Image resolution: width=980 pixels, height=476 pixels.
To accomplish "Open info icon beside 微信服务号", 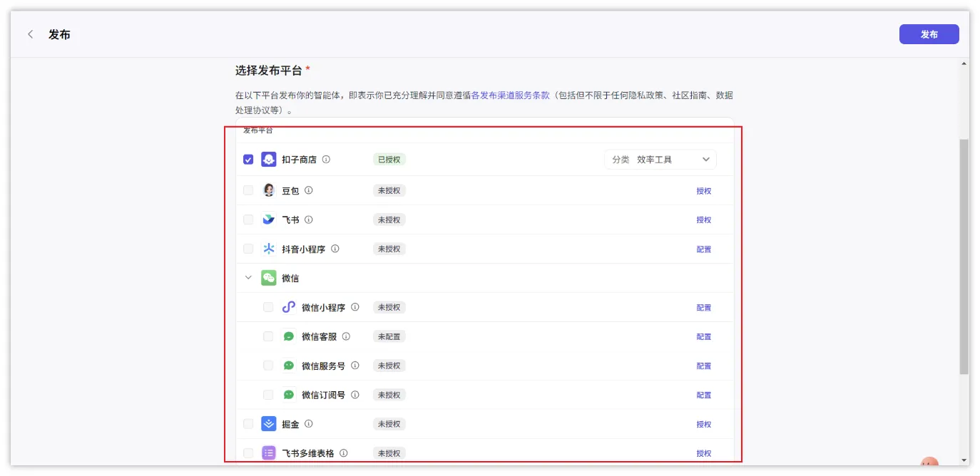I will 354,366.
